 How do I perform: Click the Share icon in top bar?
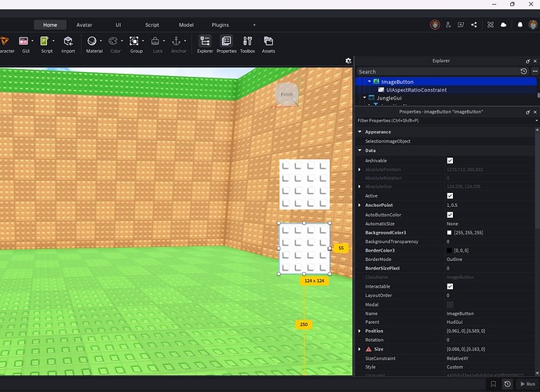474,25
